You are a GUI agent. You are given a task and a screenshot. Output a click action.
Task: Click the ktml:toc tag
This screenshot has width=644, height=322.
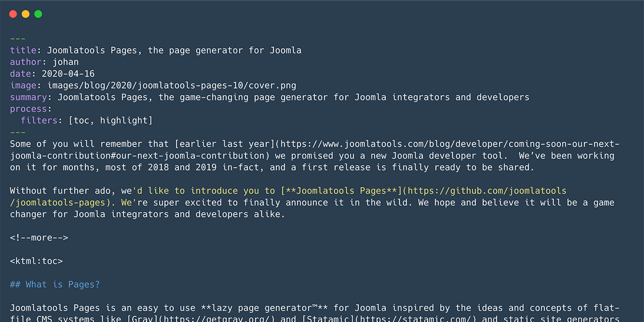(36, 261)
